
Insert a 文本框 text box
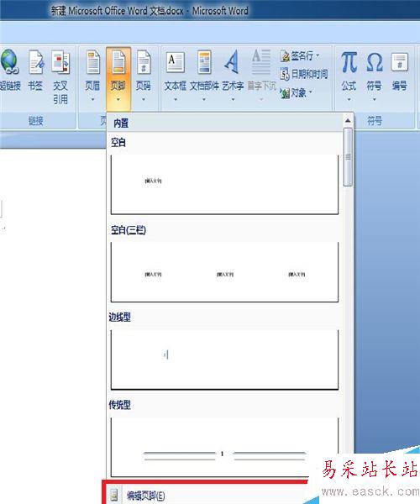pyautogui.click(x=175, y=76)
